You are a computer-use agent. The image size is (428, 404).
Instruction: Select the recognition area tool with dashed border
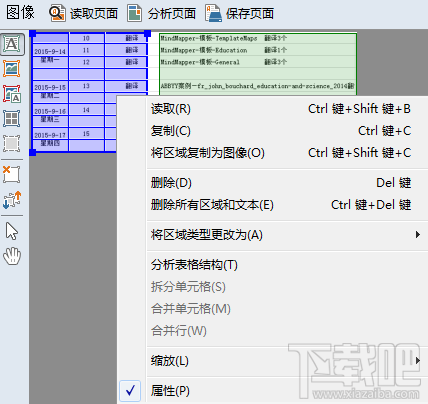[x=12, y=144]
